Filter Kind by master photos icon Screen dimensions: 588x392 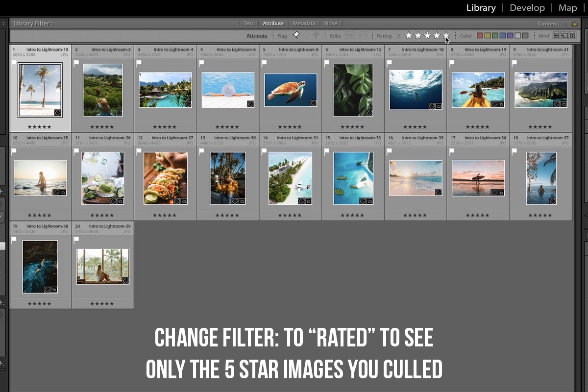[557, 36]
